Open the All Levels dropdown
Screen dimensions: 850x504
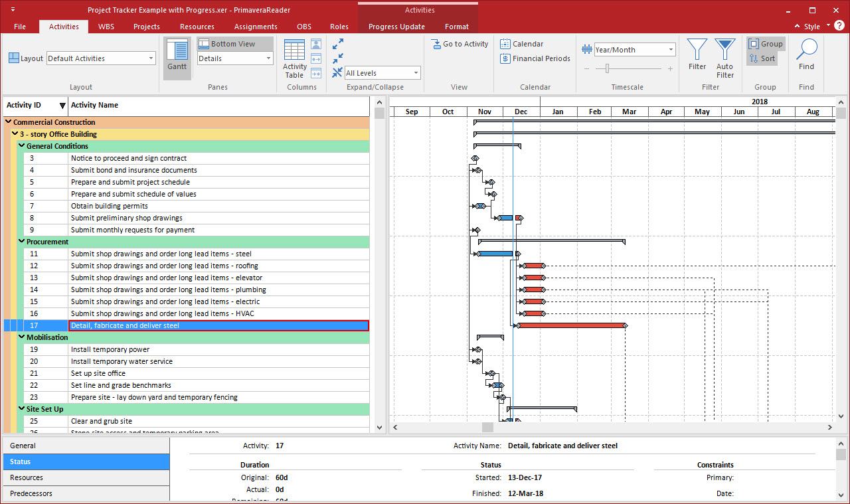[382, 72]
